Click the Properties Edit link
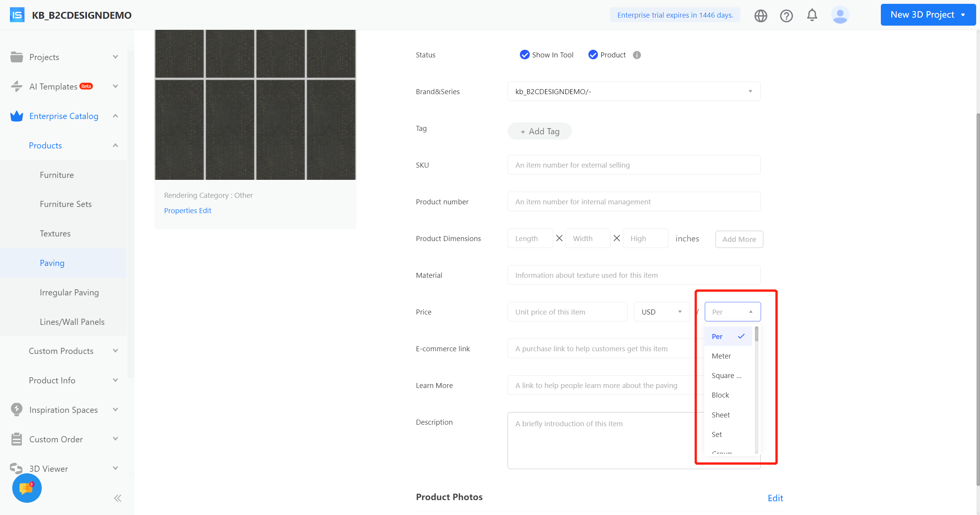Screen dimensions: 980x515 [x=188, y=210]
